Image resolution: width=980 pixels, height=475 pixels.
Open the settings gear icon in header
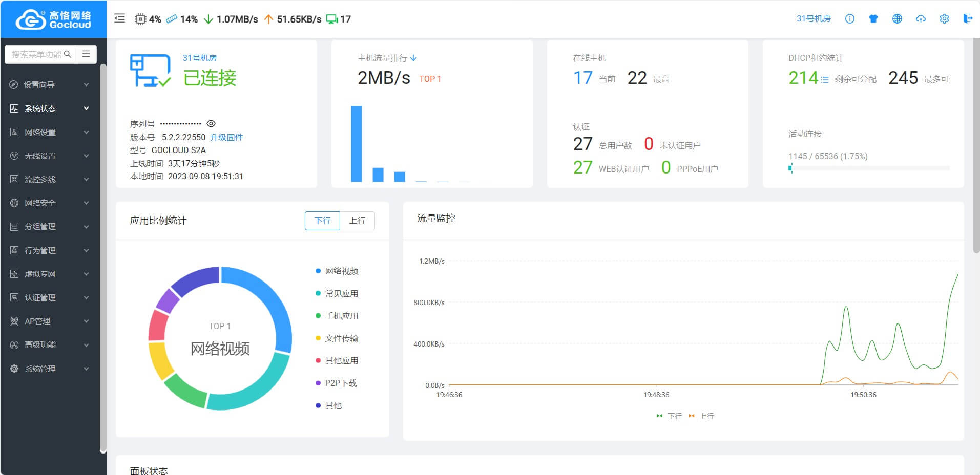(x=944, y=19)
